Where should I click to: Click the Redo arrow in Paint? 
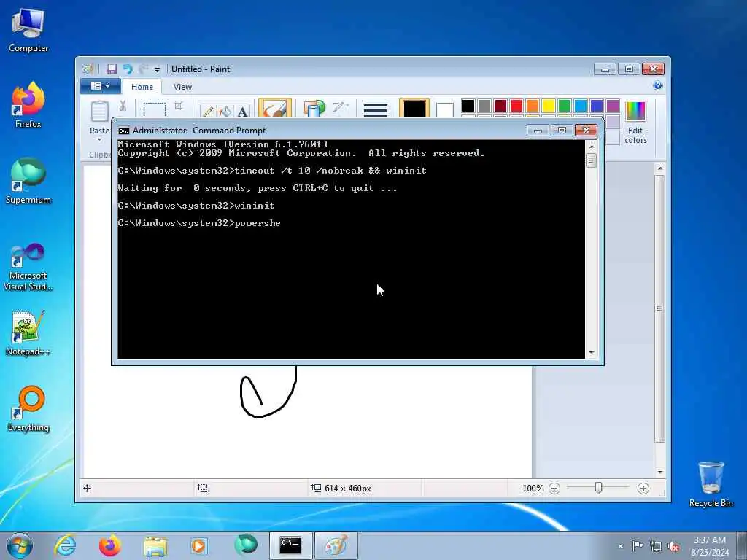(143, 69)
